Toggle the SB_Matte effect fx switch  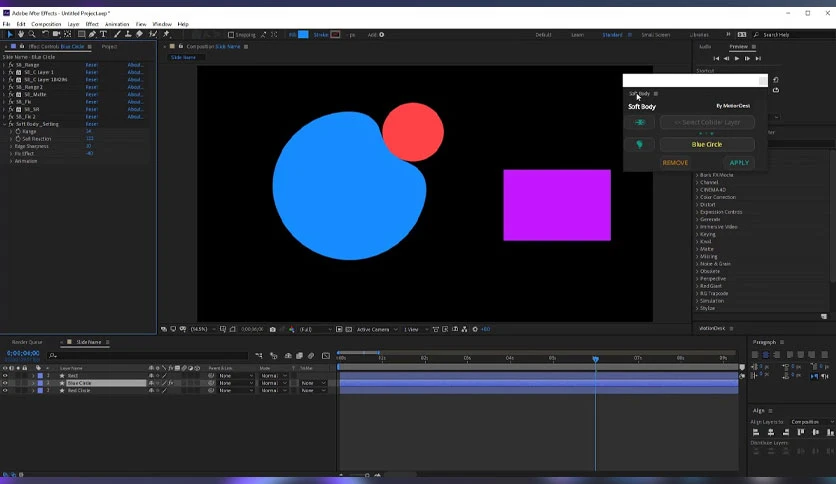click(11, 94)
